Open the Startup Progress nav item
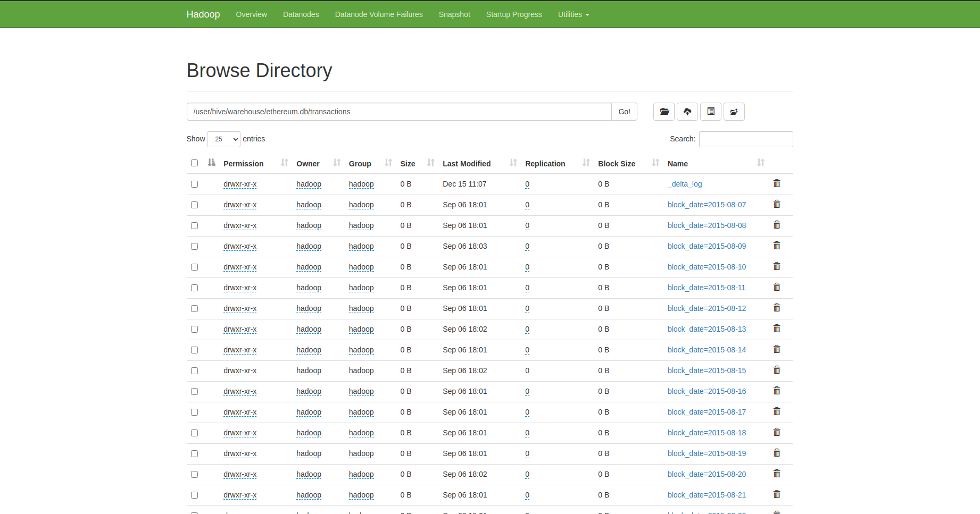Viewport: 980px width, 514px height. pos(514,14)
